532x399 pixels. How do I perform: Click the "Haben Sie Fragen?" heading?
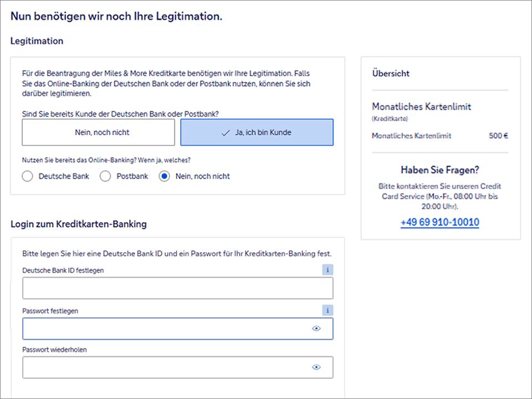point(440,170)
